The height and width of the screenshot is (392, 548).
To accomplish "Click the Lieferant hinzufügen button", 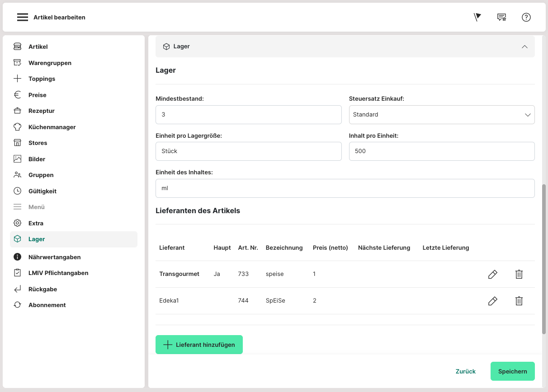I will point(199,345).
